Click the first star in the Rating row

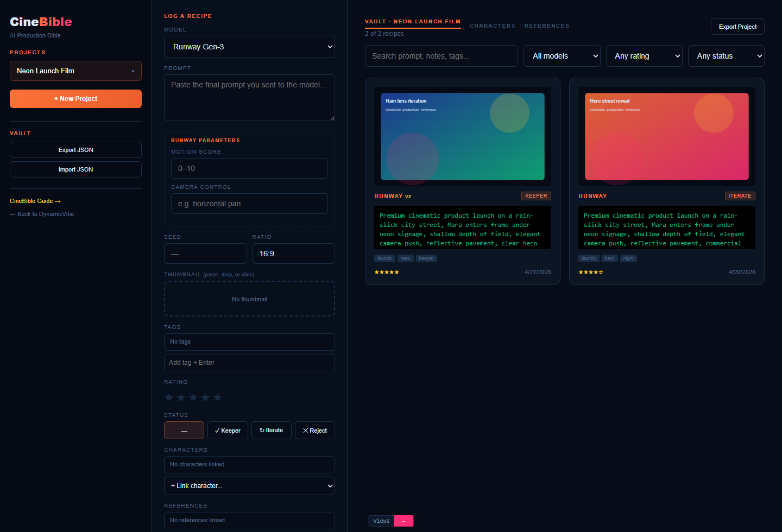(169, 397)
